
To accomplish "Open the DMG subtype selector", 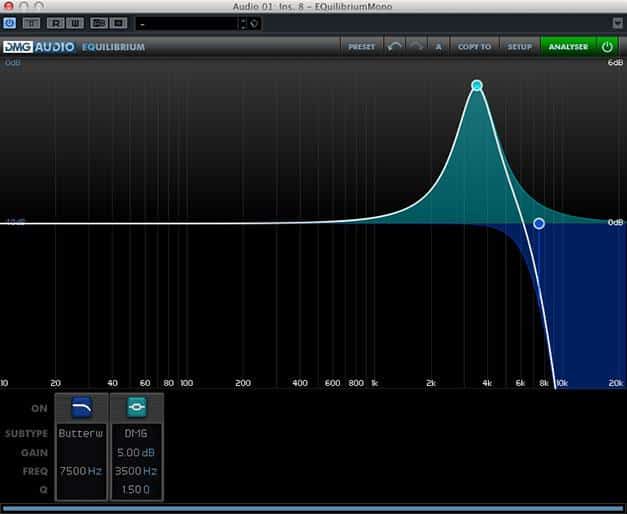I will pos(136,433).
